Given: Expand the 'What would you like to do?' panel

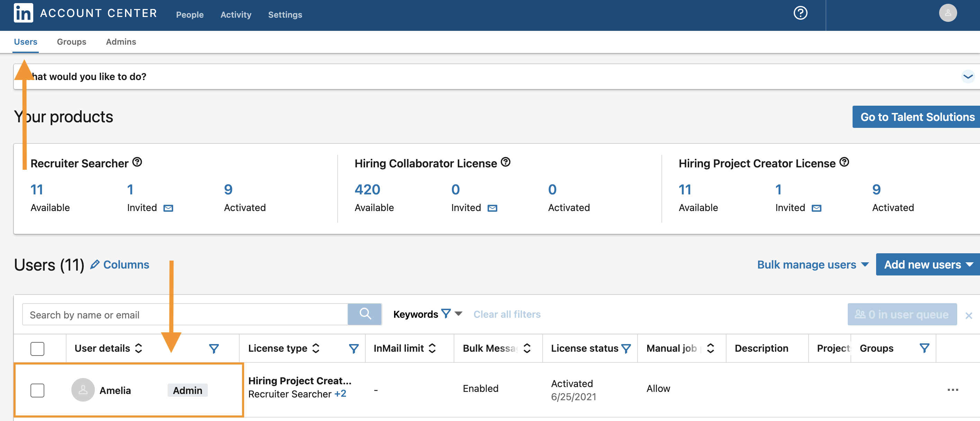Looking at the screenshot, I should (968, 77).
